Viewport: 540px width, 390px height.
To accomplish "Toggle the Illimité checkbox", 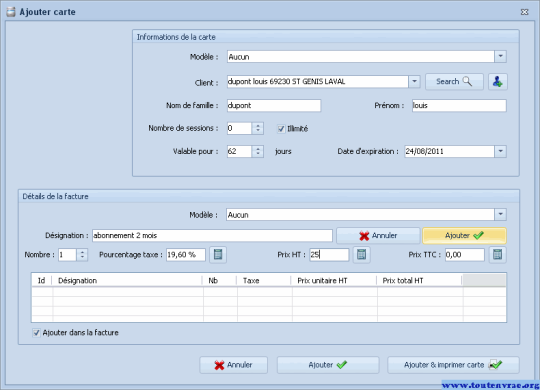I will pyautogui.click(x=281, y=129).
